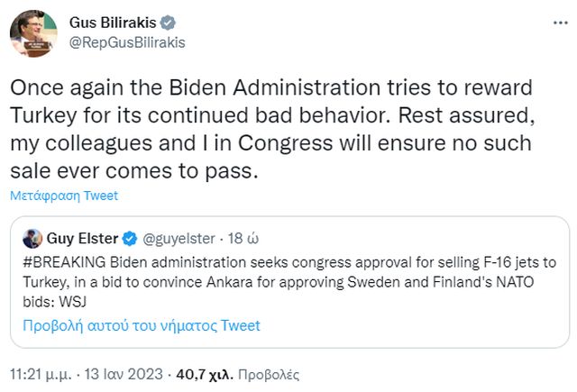Click the 40,7 χιλ. view count
The image size is (577, 392).
click(x=206, y=371)
